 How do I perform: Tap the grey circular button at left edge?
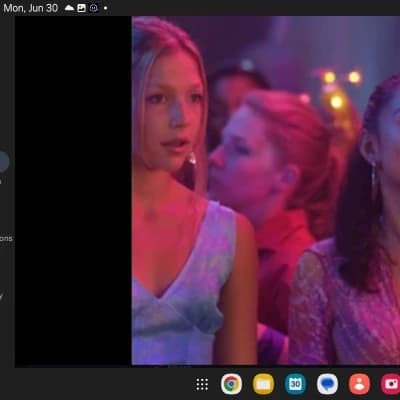(3, 161)
